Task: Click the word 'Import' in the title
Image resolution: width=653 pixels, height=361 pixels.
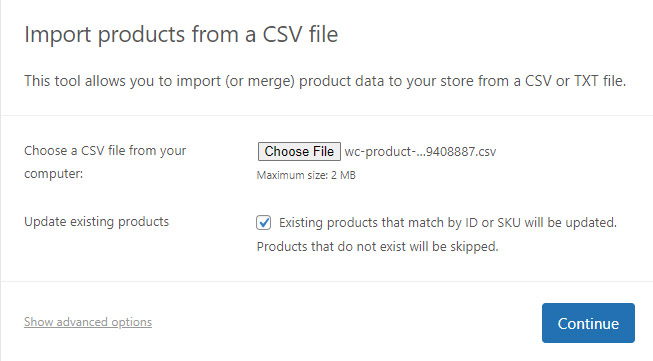Action: 57,35
